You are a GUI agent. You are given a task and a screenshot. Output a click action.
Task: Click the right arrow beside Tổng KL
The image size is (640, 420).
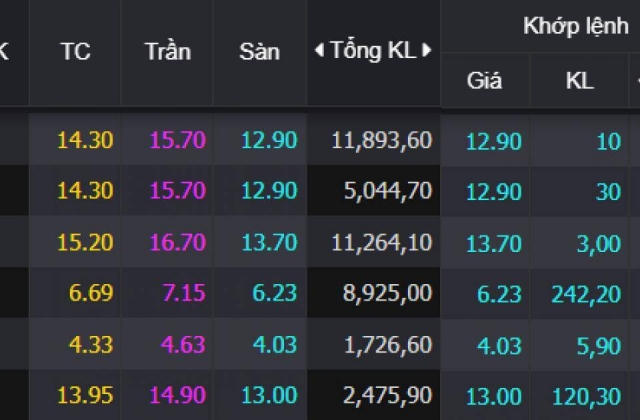point(427,50)
